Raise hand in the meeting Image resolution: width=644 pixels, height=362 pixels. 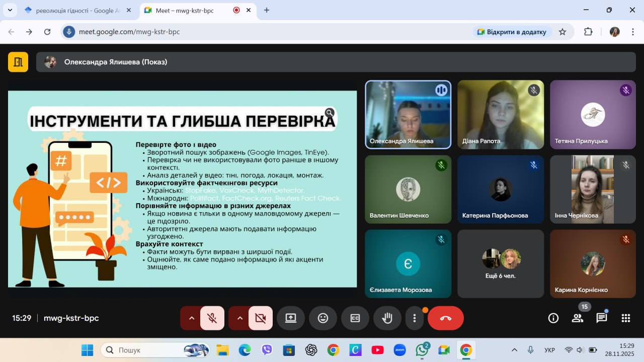point(387,318)
